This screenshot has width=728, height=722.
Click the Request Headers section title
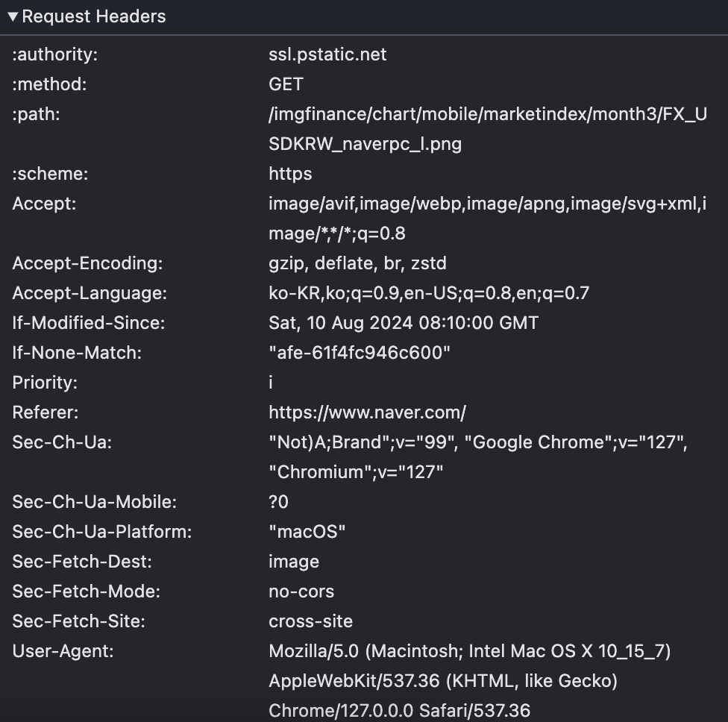[93, 16]
